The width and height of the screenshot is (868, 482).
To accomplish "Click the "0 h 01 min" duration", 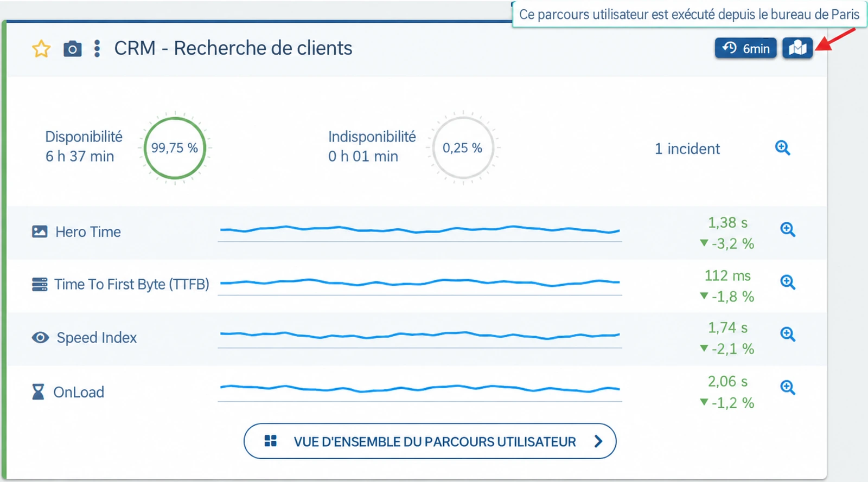I will click(x=363, y=156).
